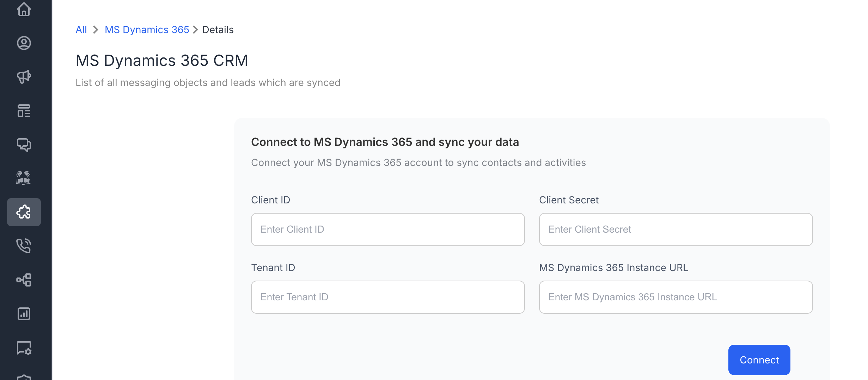868x380 pixels.
Task: Open the workflow nodes icon in sidebar
Action: coord(24,280)
